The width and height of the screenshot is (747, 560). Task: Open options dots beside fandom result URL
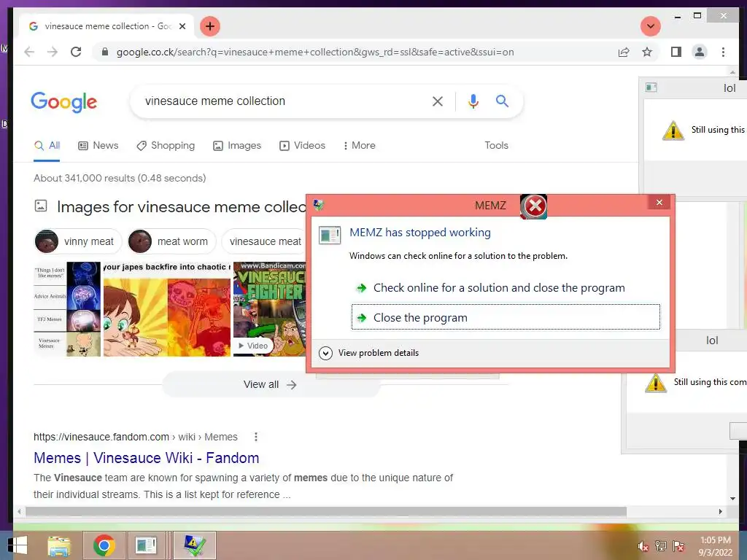[x=256, y=437]
